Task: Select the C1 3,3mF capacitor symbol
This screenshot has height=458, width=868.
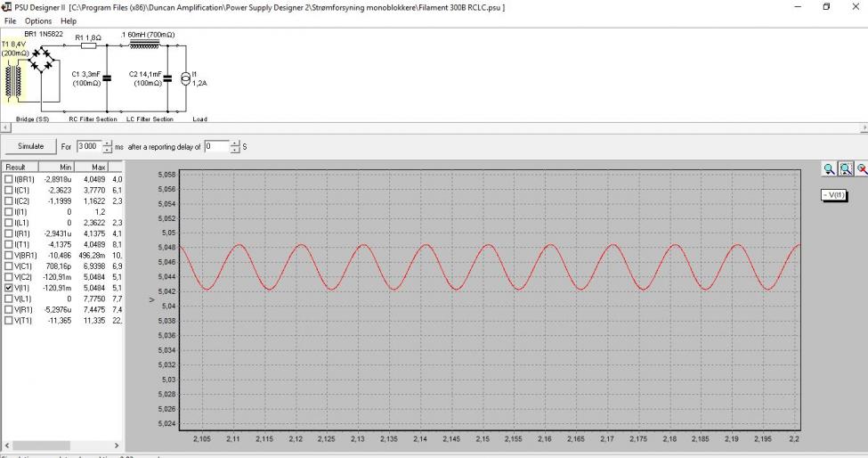Action: (107, 78)
